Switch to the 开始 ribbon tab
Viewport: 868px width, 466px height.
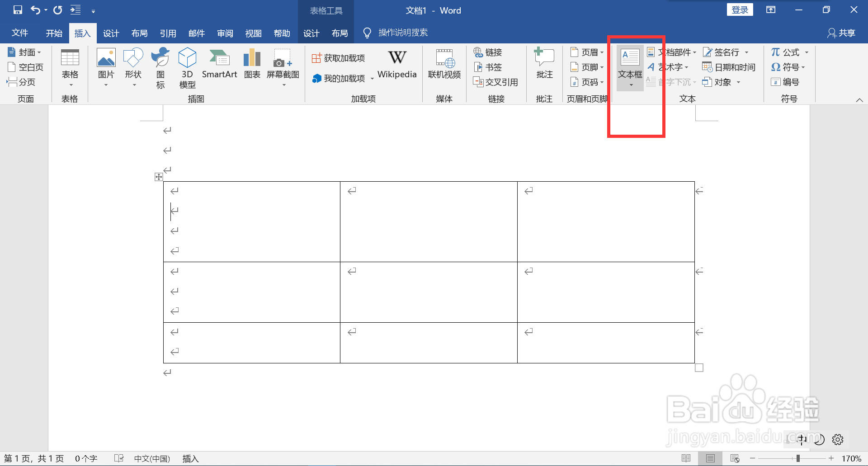tap(54, 33)
